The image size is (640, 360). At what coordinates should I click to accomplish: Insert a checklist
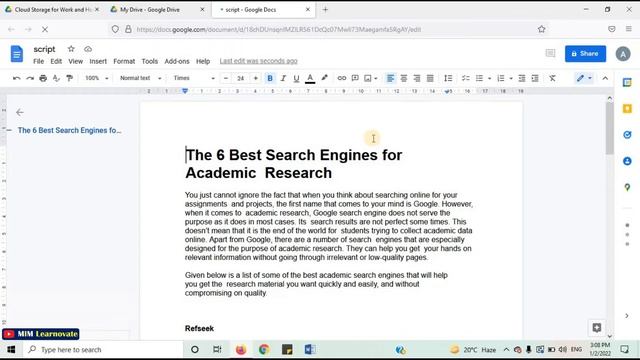pos(466,78)
